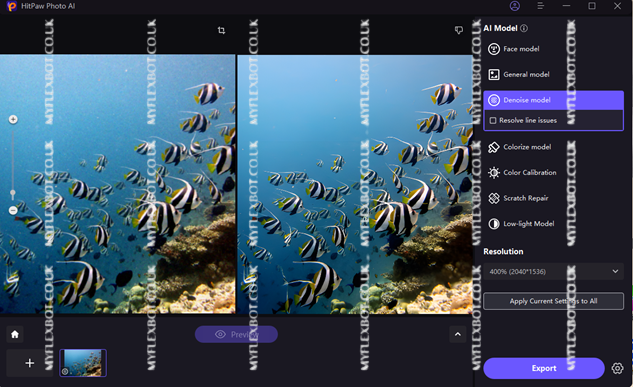Click the Export button

click(544, 368)
